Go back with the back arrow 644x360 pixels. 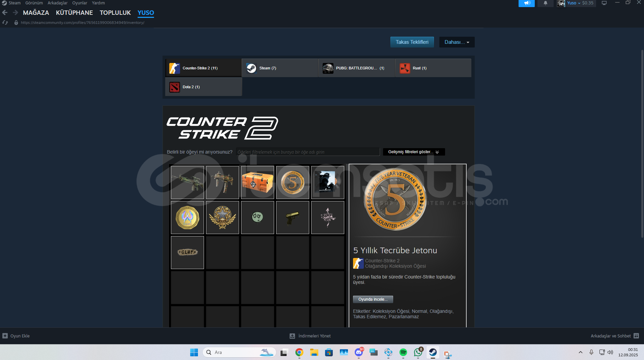click(x=5, y=13)
